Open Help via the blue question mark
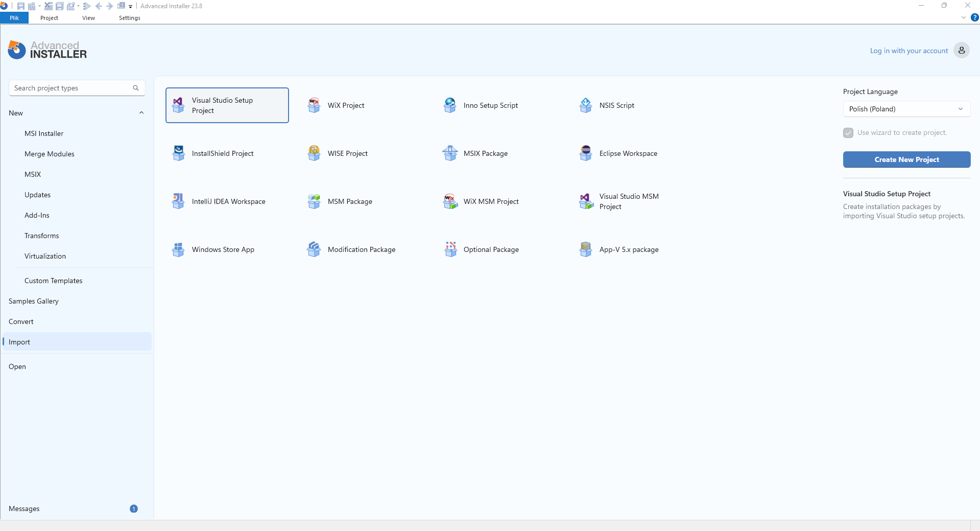This screenshot has width=980, height=531. (x=974, y=17)
